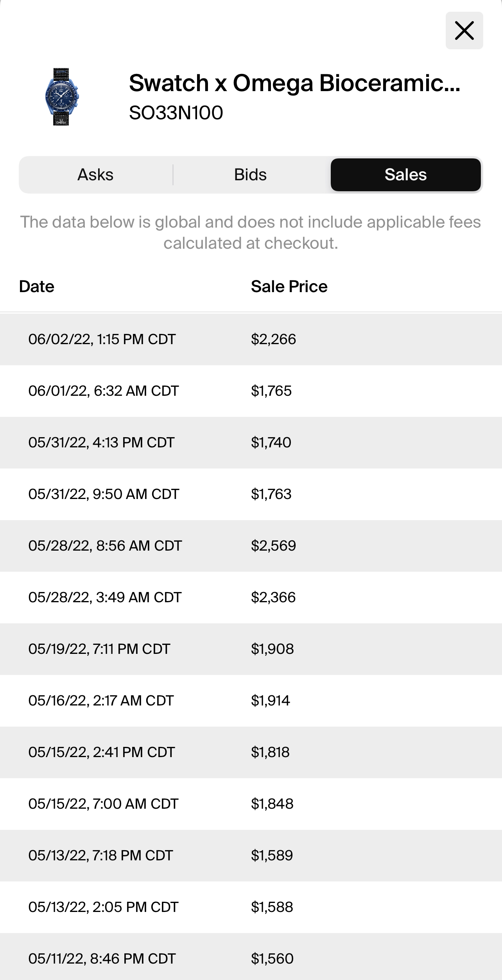Viewport: 502px width, 980px height.
Task: Tap the Swatch x Omega watch thumbnail
Action: [x=61, y=97]
